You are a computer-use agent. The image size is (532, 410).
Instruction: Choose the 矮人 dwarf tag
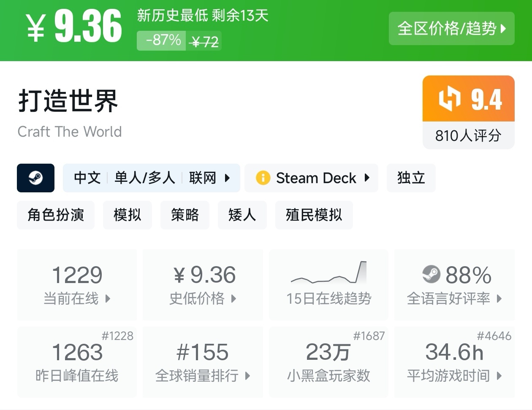pyautogui.click(x=242, y=215)
